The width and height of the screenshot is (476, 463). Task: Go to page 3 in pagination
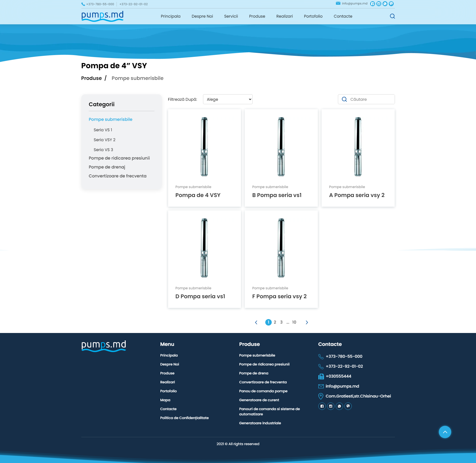(281, 322)
